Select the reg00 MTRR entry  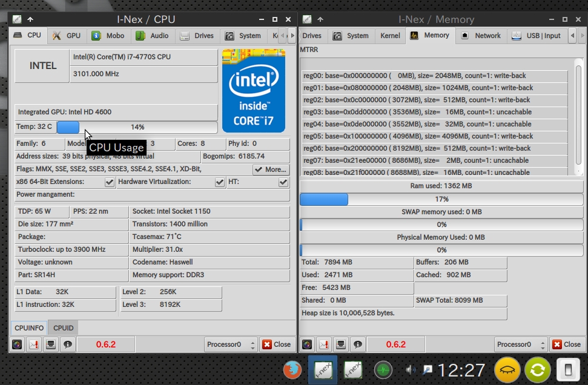point(435,76)
